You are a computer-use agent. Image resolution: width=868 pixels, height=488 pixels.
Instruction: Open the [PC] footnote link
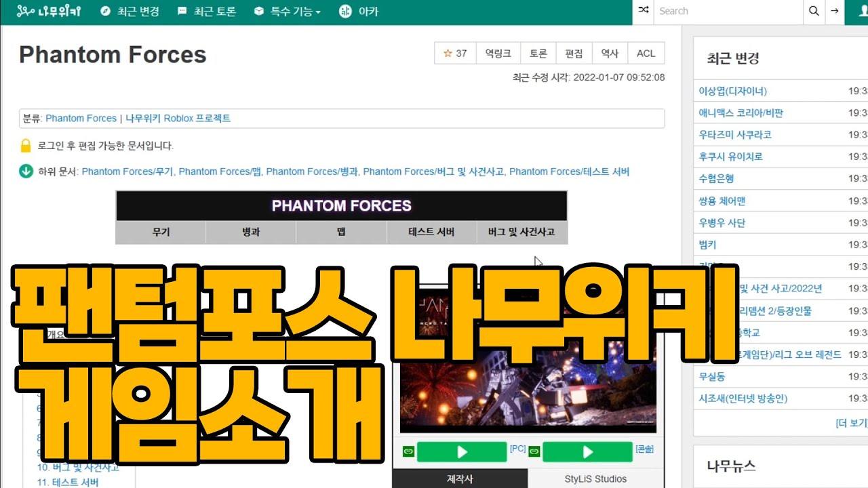tap(517, 449)
